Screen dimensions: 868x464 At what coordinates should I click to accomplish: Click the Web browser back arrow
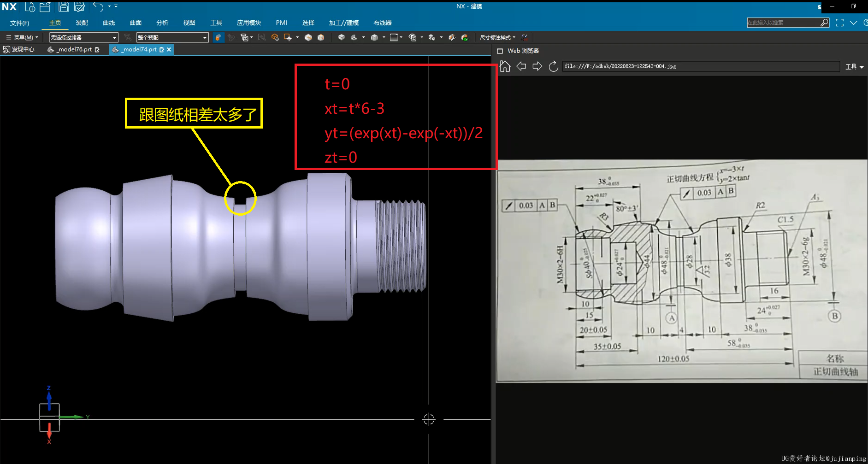521,66
